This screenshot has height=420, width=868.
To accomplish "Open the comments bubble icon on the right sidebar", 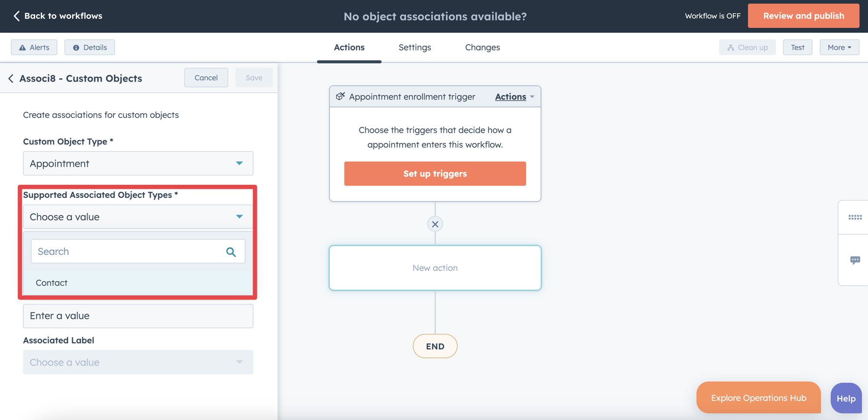I will pyautogui.click(x=855, y=259).
